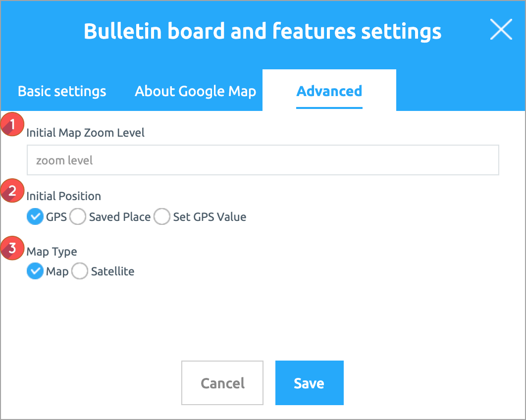The width and height of the screenshot is (526, 420).
Task: Choose Map as the map type
Action: 35,271
